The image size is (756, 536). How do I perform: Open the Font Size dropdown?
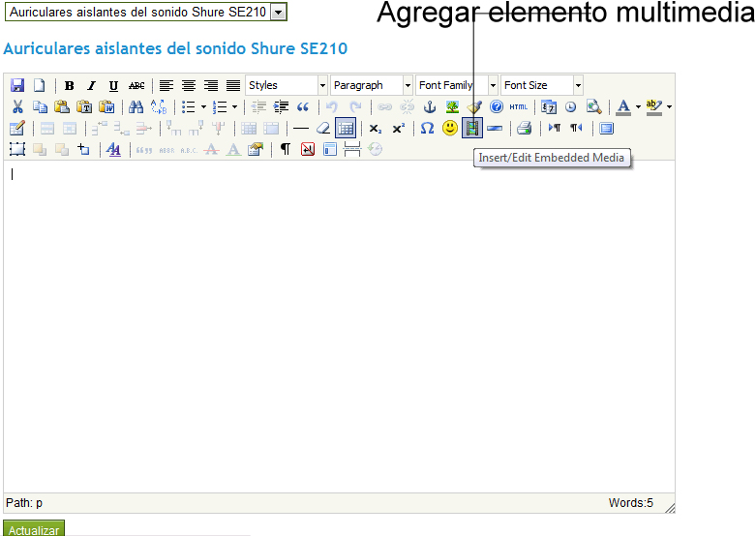tap(542, 85)
